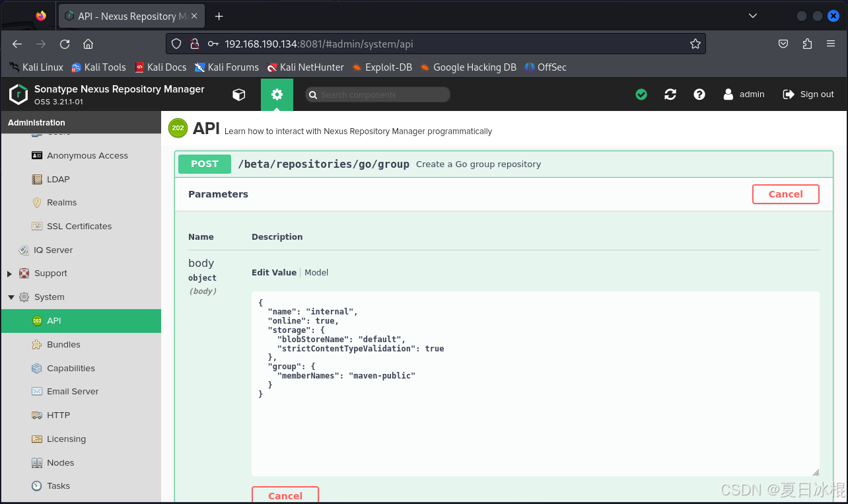Click Cancel next to Parameters heading
The width and height of the screenshot is (848, 504).
786,194
